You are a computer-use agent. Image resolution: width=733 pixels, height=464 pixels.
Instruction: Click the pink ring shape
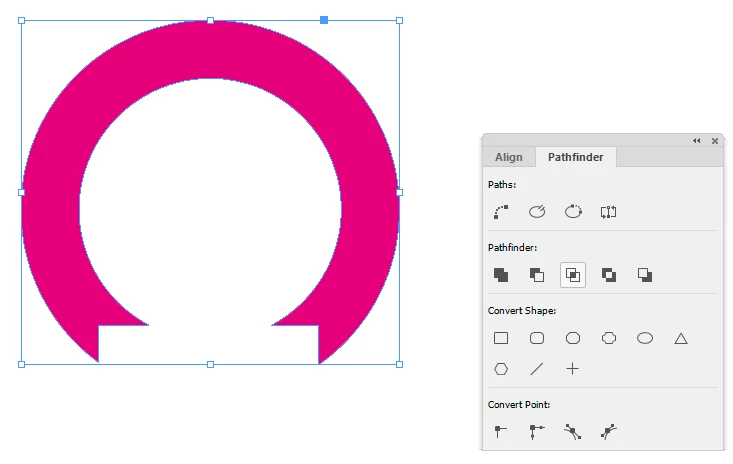[x=210, y=50]
